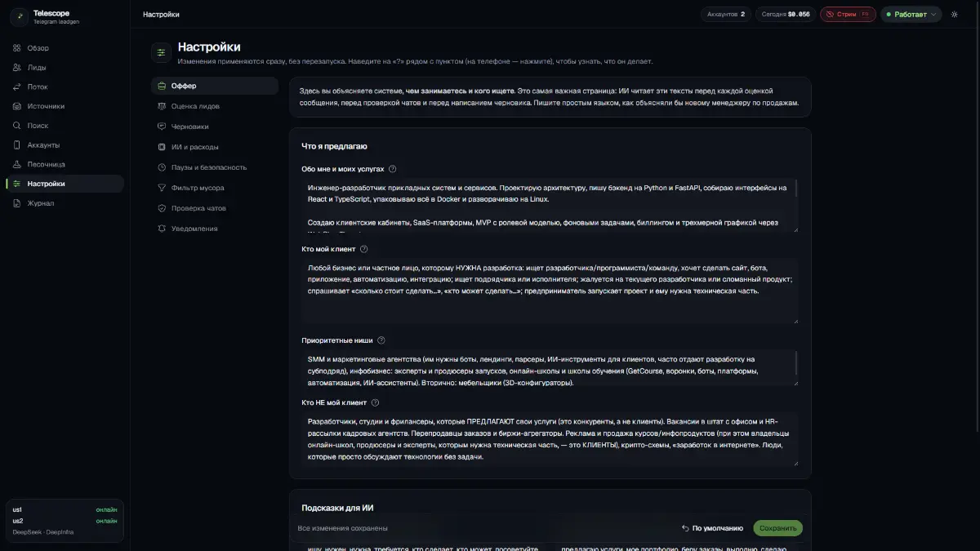This screenshot has height=551, width=980.
Task: Click the Все изменения сохранены status text
Action: coord(342,529)
